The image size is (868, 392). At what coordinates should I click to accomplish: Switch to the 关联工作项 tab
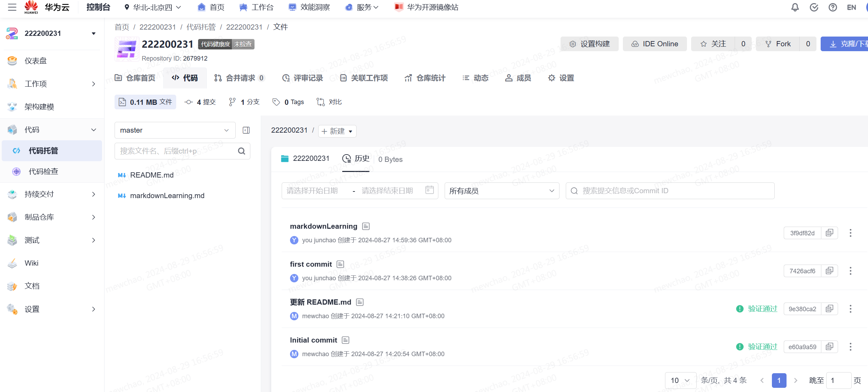tap(364, 78)
